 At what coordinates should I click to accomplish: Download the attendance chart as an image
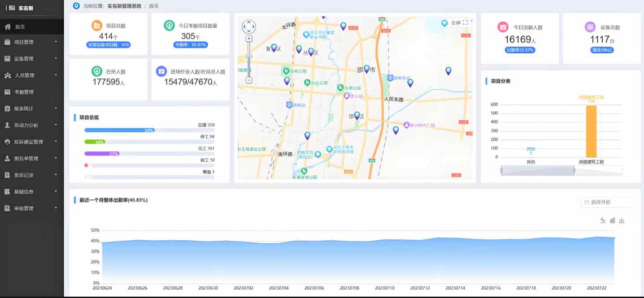(622, 220)
